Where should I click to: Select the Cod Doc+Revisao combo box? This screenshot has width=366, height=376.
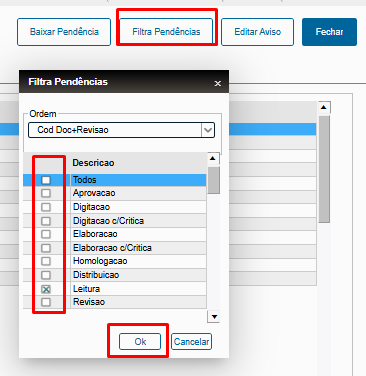coord(121,130)
